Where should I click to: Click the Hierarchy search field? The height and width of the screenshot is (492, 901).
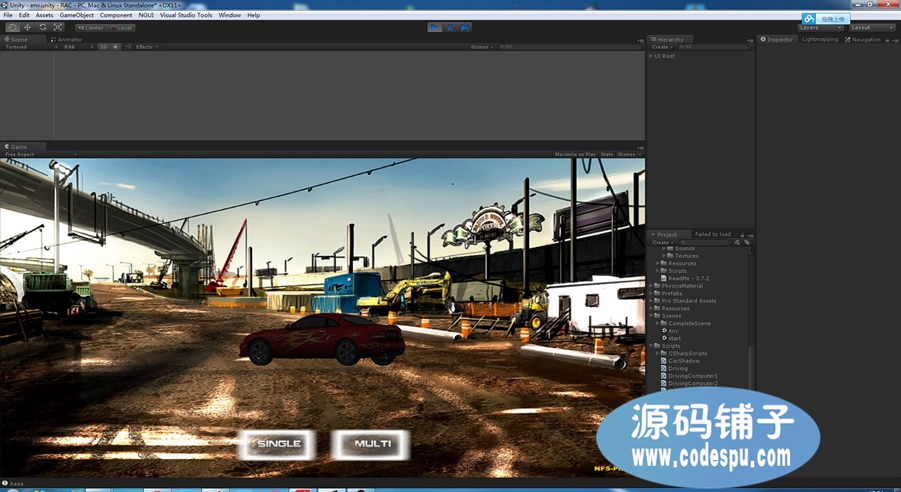[713, 47]
